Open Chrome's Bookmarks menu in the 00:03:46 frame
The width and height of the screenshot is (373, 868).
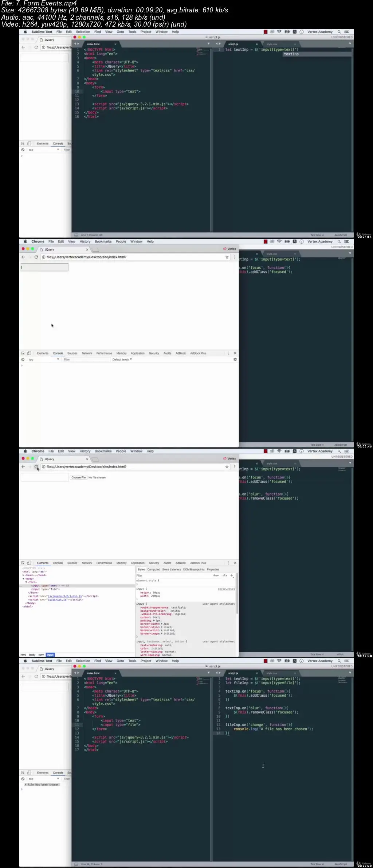pyautogui.click(x=103, y=241)
